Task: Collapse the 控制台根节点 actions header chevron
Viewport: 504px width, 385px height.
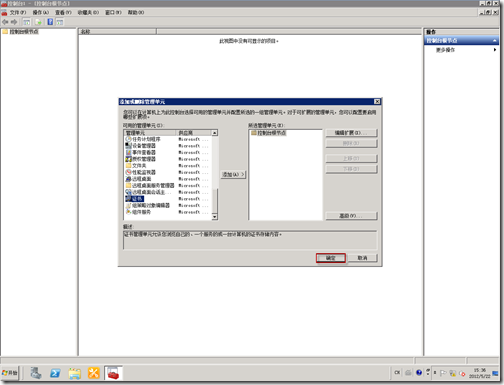Action: pyautogui.click(x=495, y=40)
